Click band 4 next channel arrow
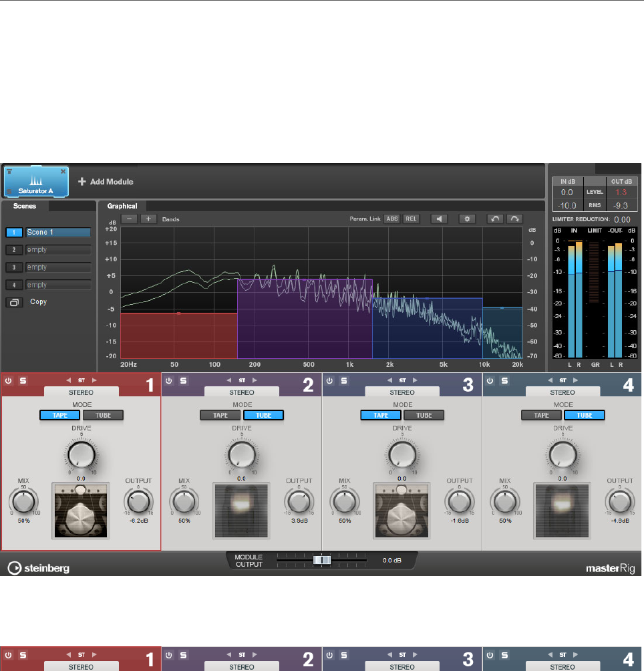The height and width of the screenshot is (671, 644). point(576,380)
